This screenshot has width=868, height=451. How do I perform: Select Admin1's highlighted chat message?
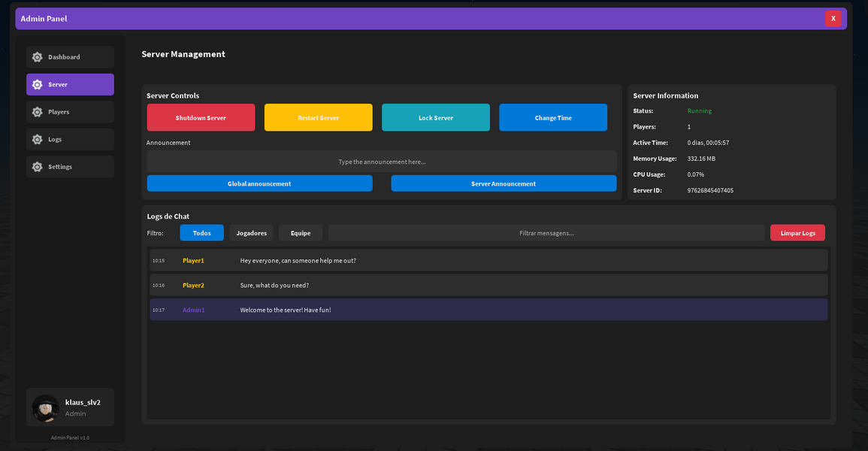pyautogui.click(x=488, y=309)
